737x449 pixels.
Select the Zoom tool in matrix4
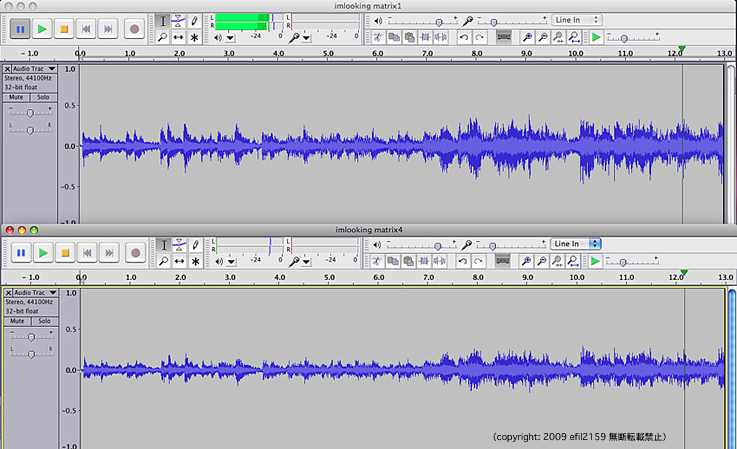(164, 261)
